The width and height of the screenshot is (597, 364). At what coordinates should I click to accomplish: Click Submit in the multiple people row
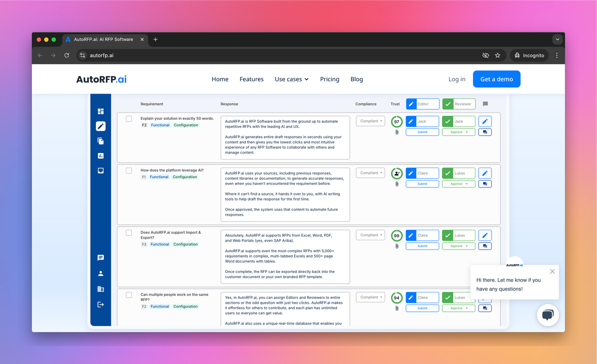pyautogui.click(x=422, y=308)
